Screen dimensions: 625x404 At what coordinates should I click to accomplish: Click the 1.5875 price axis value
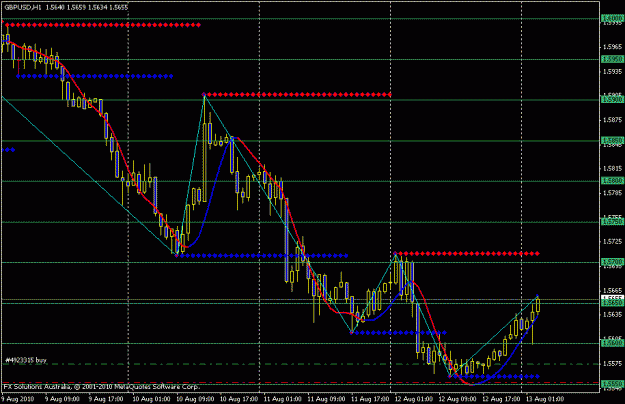(613, 120)
